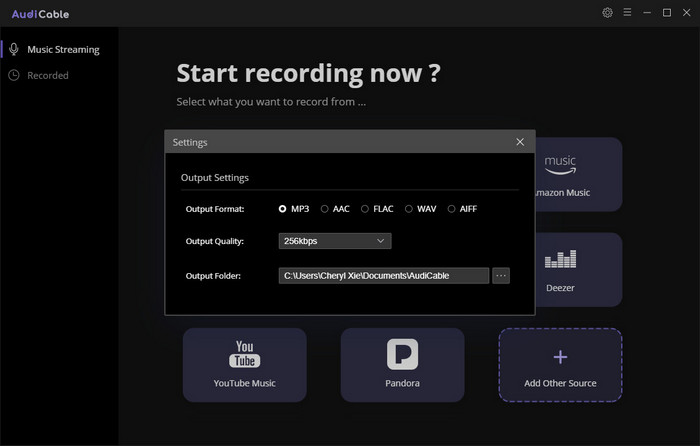700x446 pixels.
Task: Click the Pandora source icon
Action: tap(402, 353)
